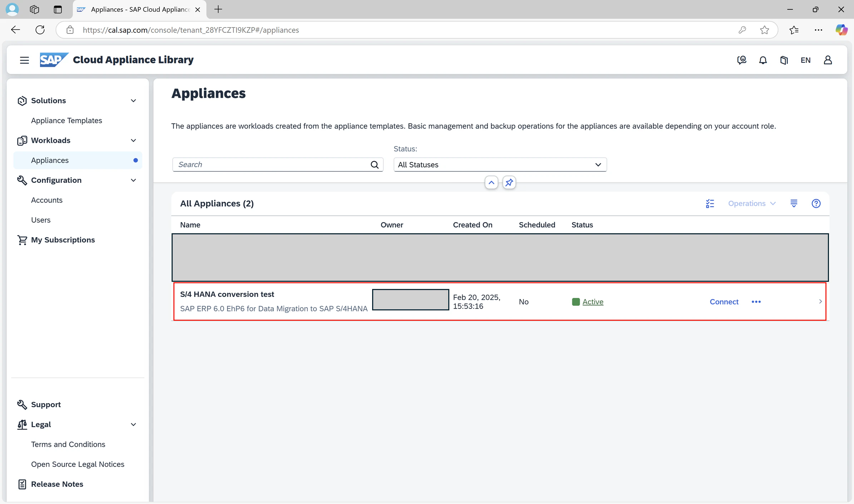Open the password manager key icon

coord(742,30)
